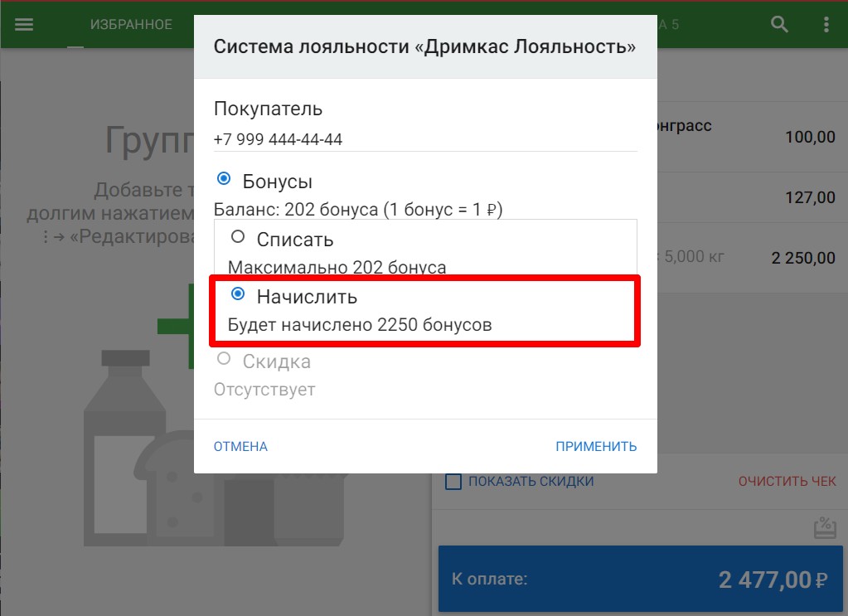Select the Начислить radio option
Screen dimensions: 848x616
(x=238, y=293)
